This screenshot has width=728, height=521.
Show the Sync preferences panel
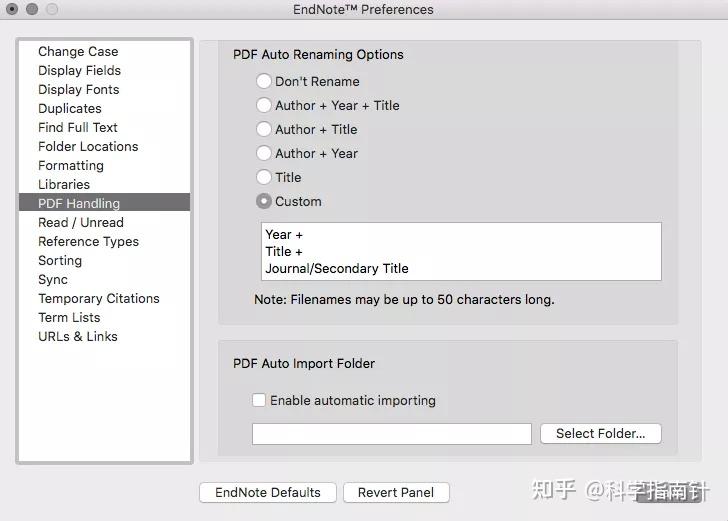click(x=53, y=279)
